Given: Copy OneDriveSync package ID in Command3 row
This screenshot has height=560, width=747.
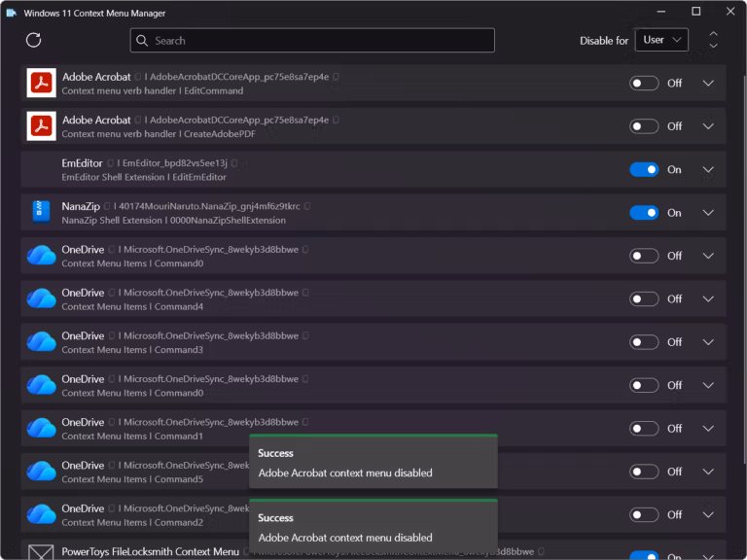Looking at the screenshot, I should [x=305, y=335].
